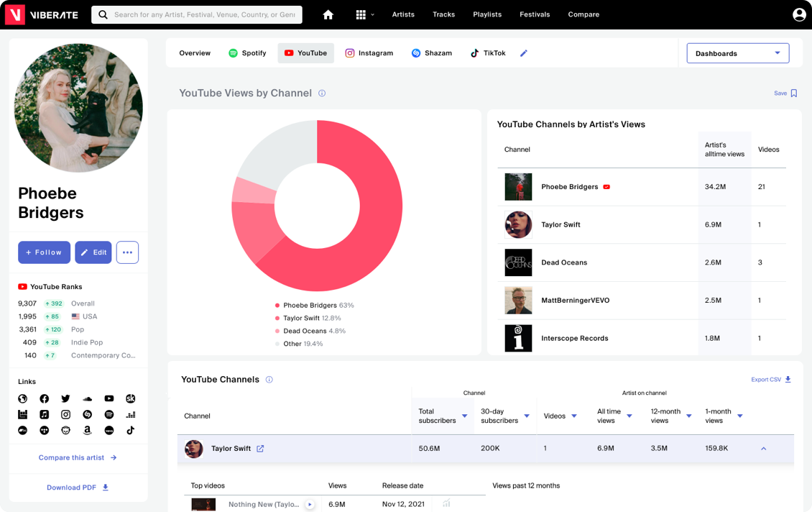Open the Bandcamp link icon
Viewport: 812px width, 512px height.
tap(23, 430)
